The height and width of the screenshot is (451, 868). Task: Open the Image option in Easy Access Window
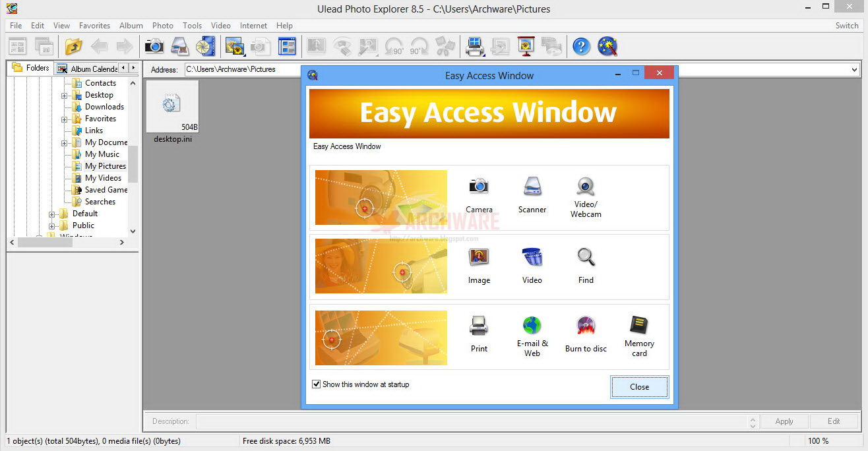[x=479, y=257]
